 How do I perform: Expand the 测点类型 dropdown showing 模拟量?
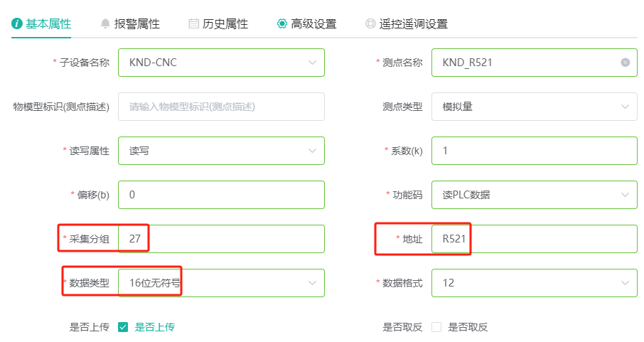pyautogui.click(x=535, y=107)
